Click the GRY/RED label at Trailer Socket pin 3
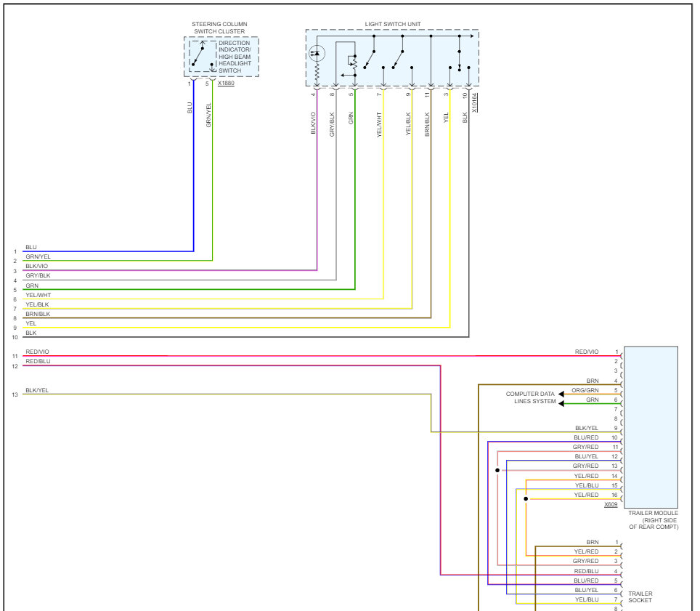This screenshot has width=700, height=611. coord(586,561)
